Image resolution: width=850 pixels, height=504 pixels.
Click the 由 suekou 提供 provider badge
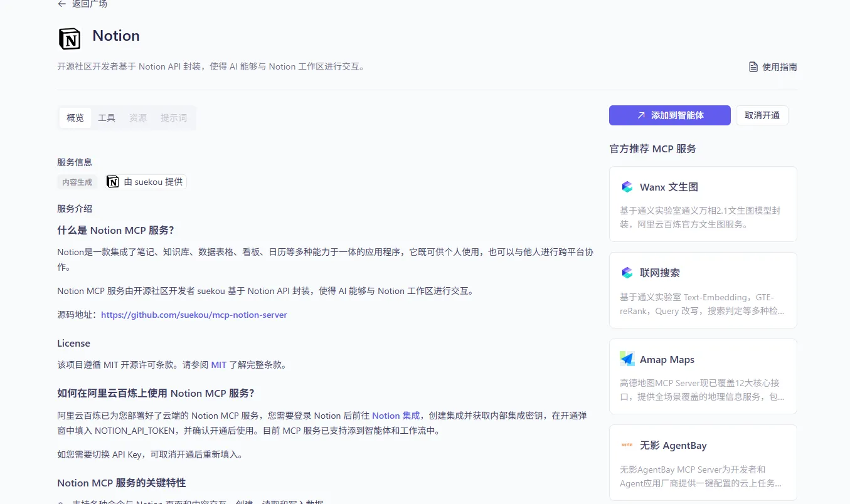point(146,182)
